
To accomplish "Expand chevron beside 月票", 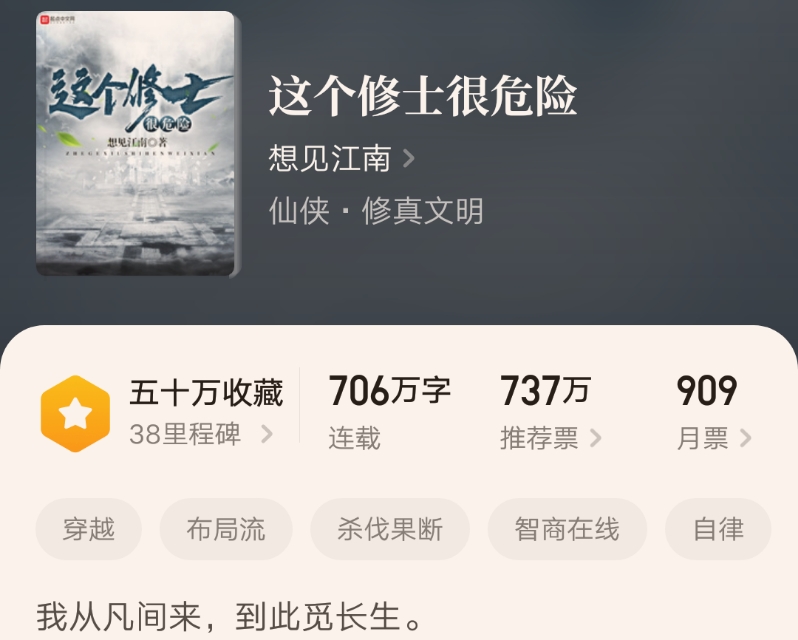I will pyautogui.click(x=745, y=438).
